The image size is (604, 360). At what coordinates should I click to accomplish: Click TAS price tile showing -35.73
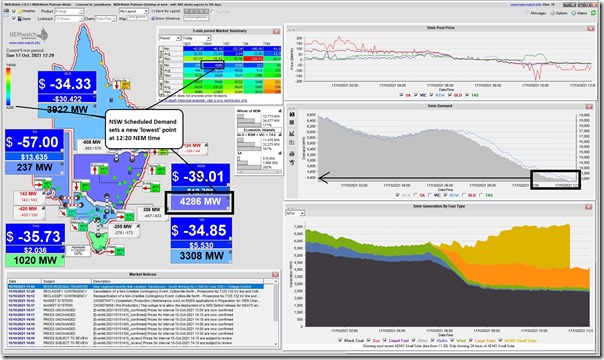click(x=35, y=236)
